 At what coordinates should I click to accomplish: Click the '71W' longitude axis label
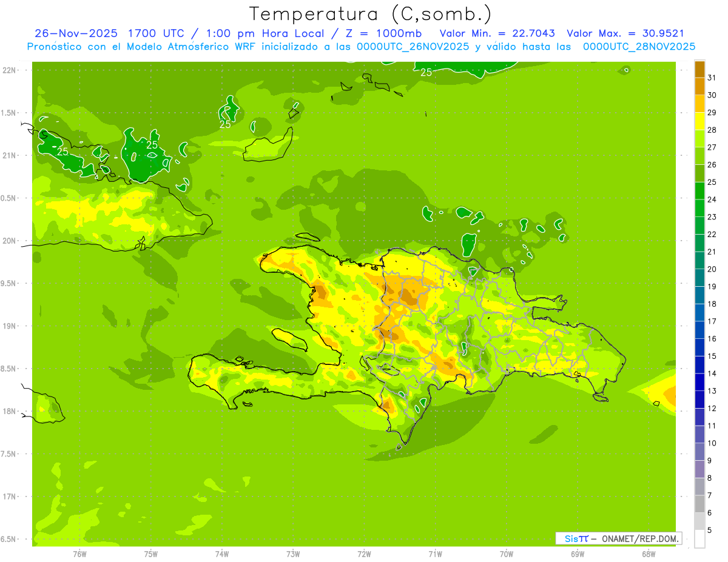(435, 554)
